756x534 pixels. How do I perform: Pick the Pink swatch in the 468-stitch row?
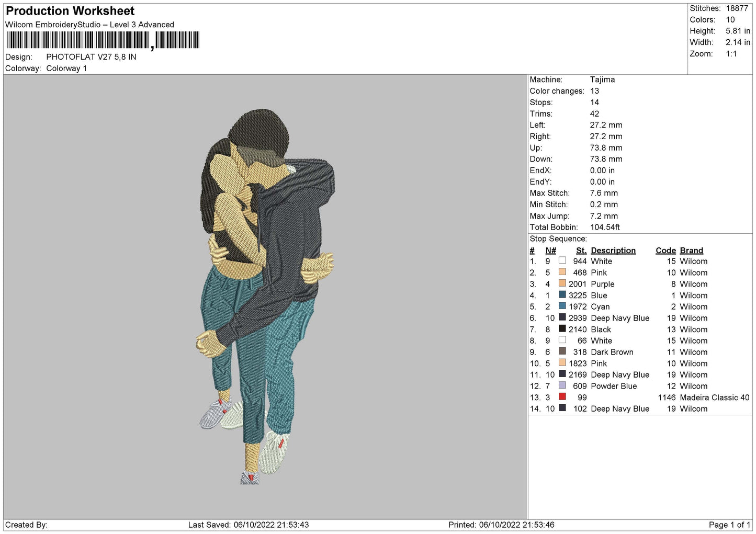562,272
